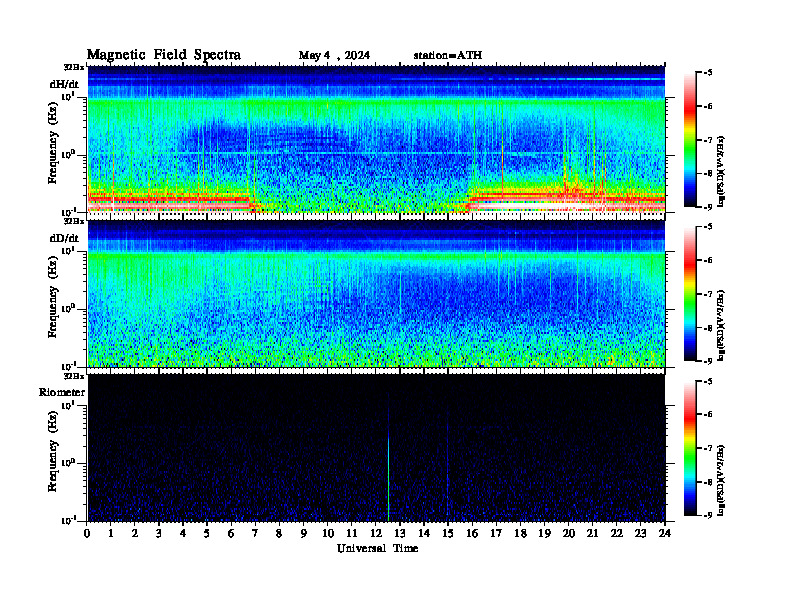
Task: Click the 10^0 frequency tick of Riometer panel
Action: [x=68, y=462]
